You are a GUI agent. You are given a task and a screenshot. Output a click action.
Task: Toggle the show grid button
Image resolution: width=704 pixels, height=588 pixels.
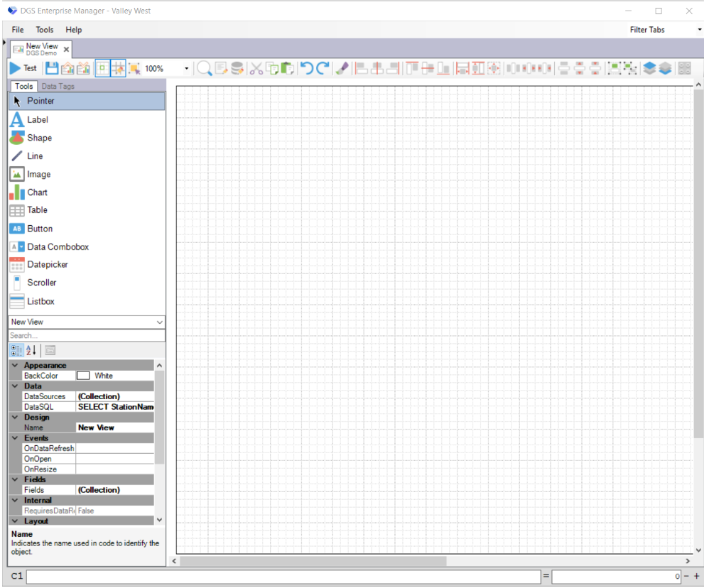pyautogui.click(x=104, y=67)
